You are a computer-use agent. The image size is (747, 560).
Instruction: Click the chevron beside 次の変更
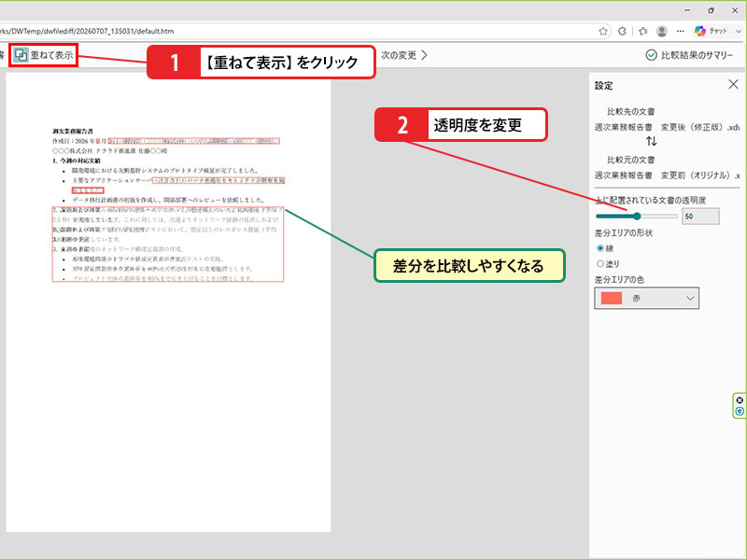click(424, 55)
